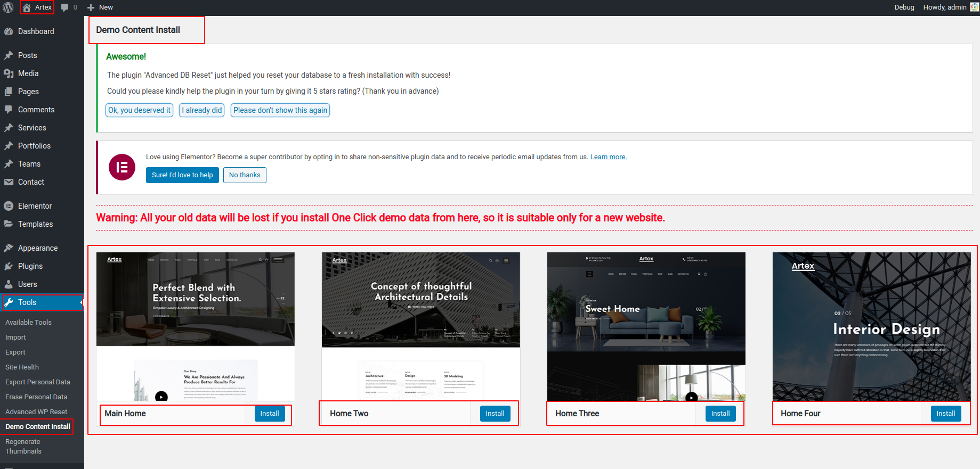Click the Services pin icon

[x=9, y=128]
